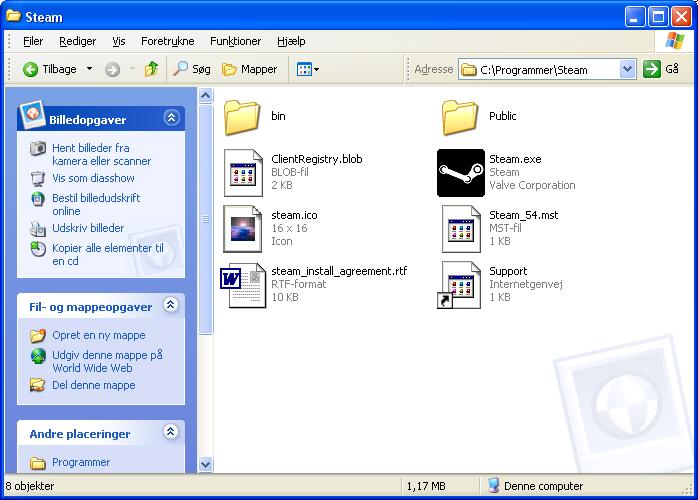Select the Public folder icon
Screen dimensions: 698x500
pos(460,117)
